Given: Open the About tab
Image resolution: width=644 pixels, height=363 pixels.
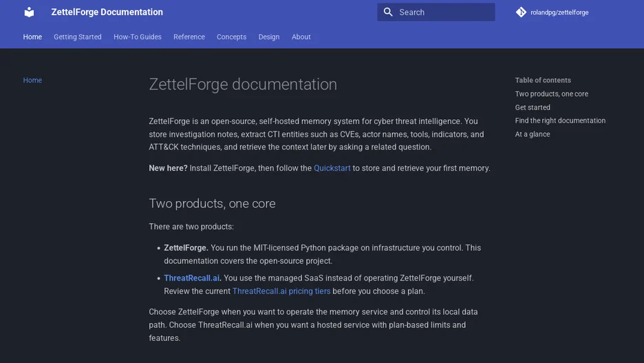Looking at the screenshot, I should (x=301, y=37).
